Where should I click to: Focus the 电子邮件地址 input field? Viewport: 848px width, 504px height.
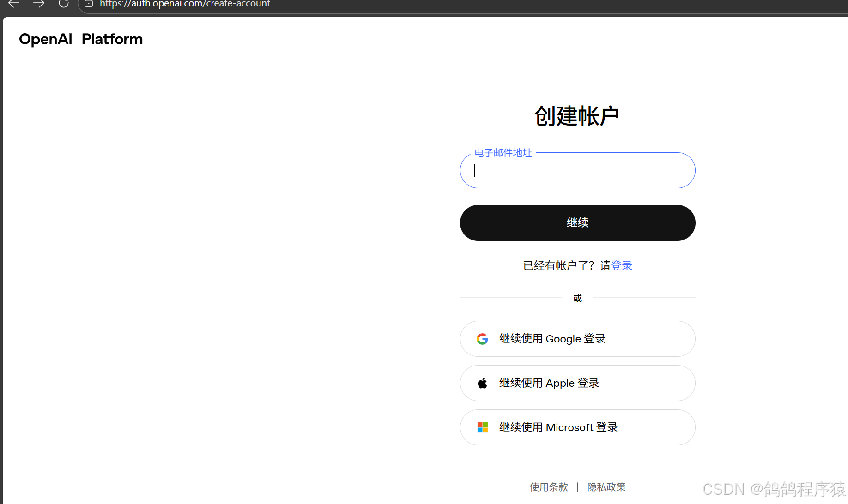click(577, 170)
